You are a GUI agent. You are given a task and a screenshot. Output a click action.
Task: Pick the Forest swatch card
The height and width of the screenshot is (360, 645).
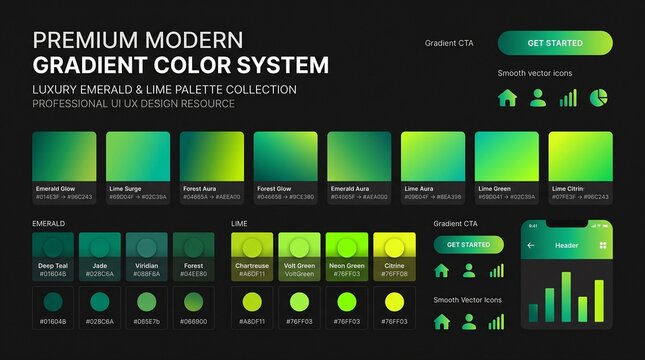[x=193, y=257]
